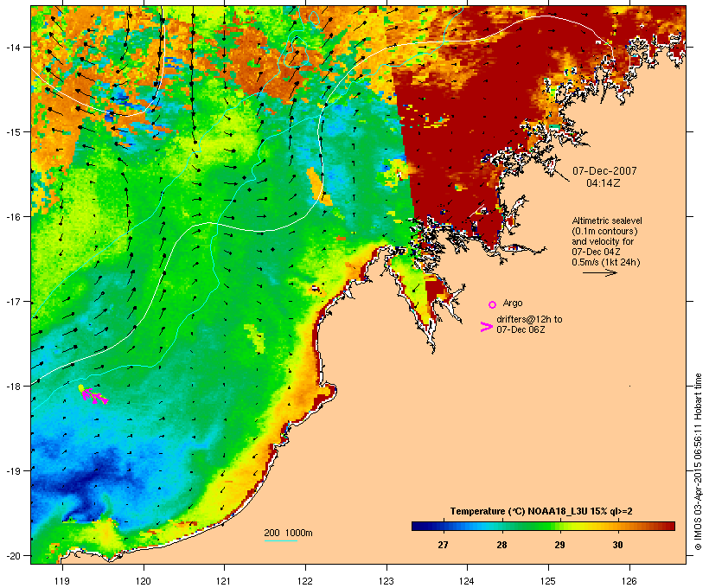Click the colorbar tick label 27
This screenshot has height=588, width=709.
[443, 545]
